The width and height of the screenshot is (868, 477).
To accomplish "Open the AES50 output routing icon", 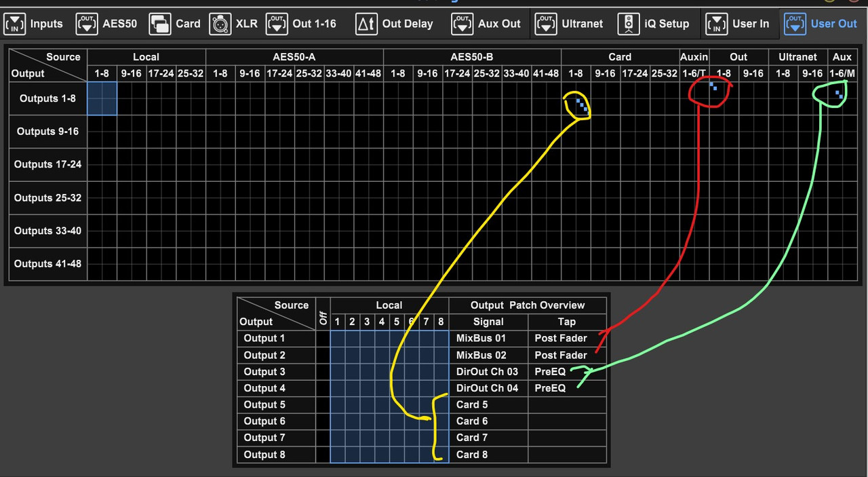I will (87, 24).
